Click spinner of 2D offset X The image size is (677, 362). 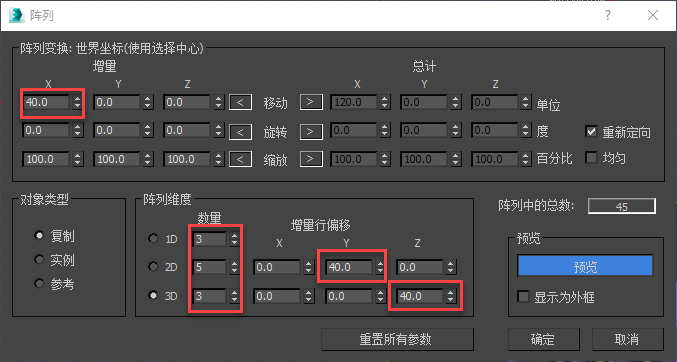[x=308, y=267]
